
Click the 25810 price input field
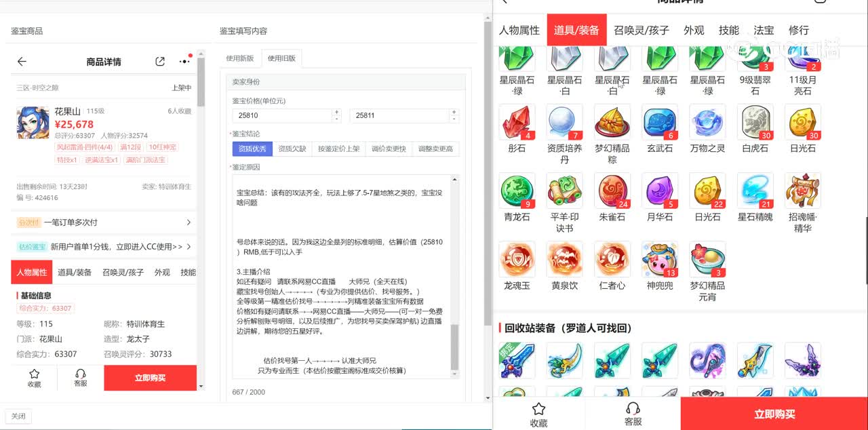(282, 115)
